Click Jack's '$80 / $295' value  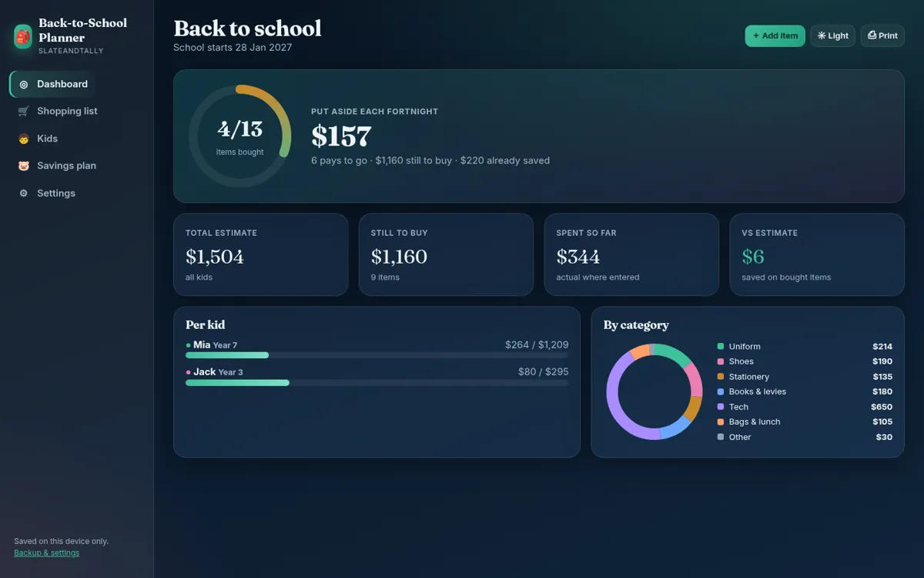pyautogui.click(x=544, y=371)
